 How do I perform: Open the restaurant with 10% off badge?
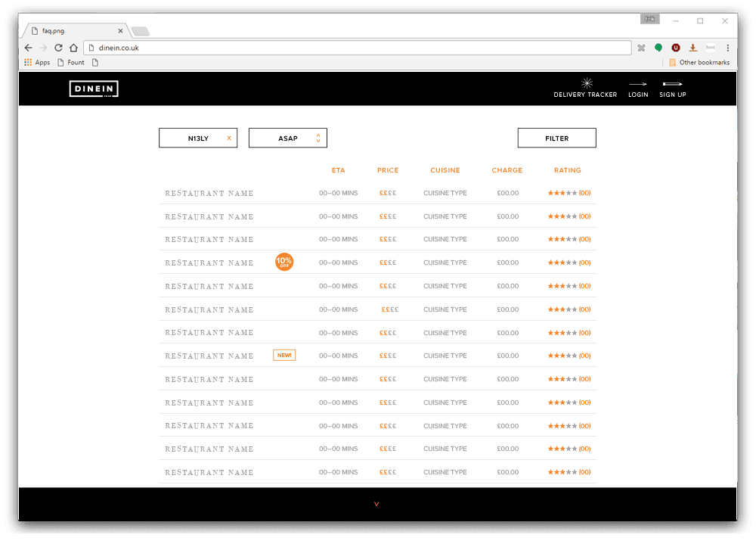[x=209, y=263]
